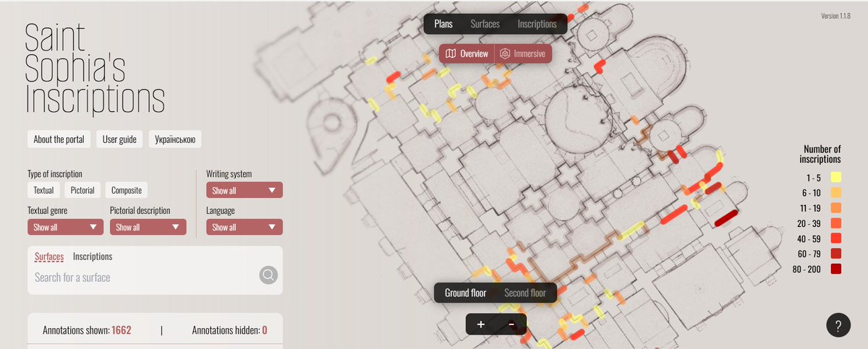Filter by Pictorial inscription type

(x=82, y=191)
